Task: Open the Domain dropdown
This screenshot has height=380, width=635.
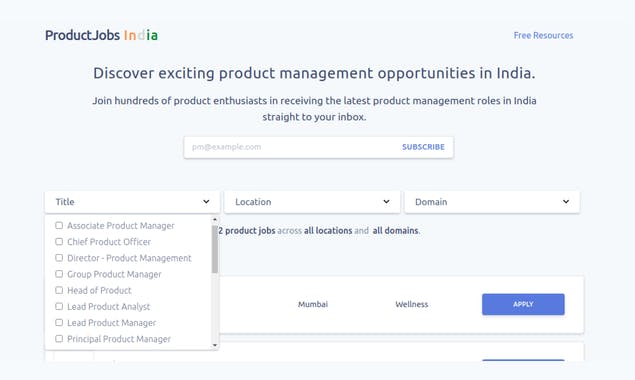Action: 492,202
